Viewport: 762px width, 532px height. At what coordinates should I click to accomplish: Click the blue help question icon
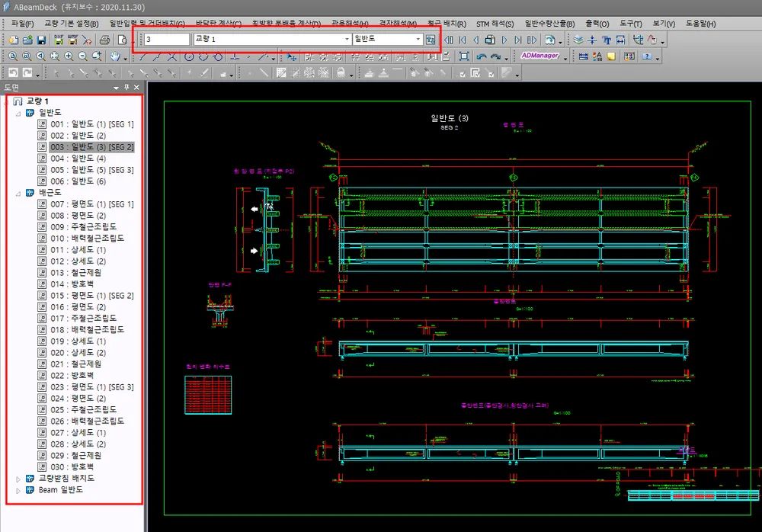(x=647, y=56)
